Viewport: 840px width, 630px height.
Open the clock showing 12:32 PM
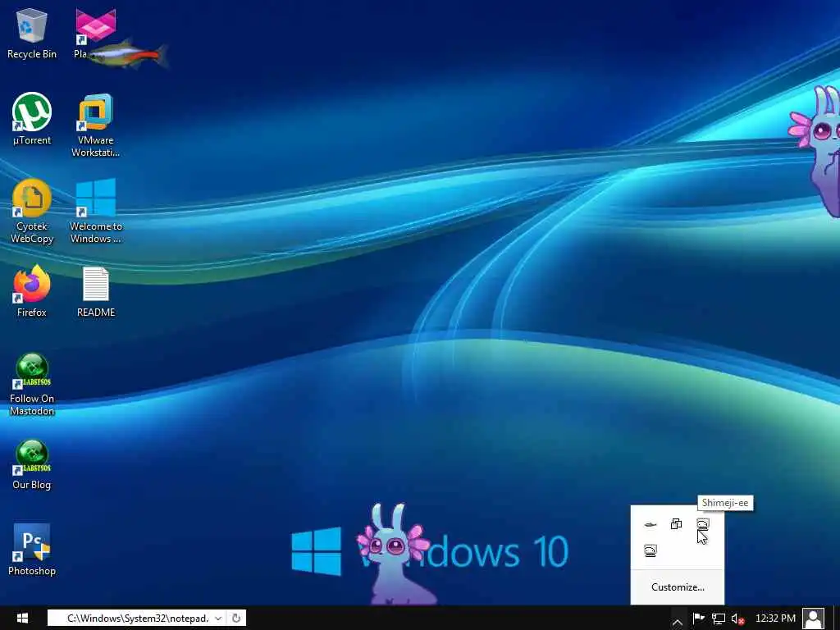[775, 619]
